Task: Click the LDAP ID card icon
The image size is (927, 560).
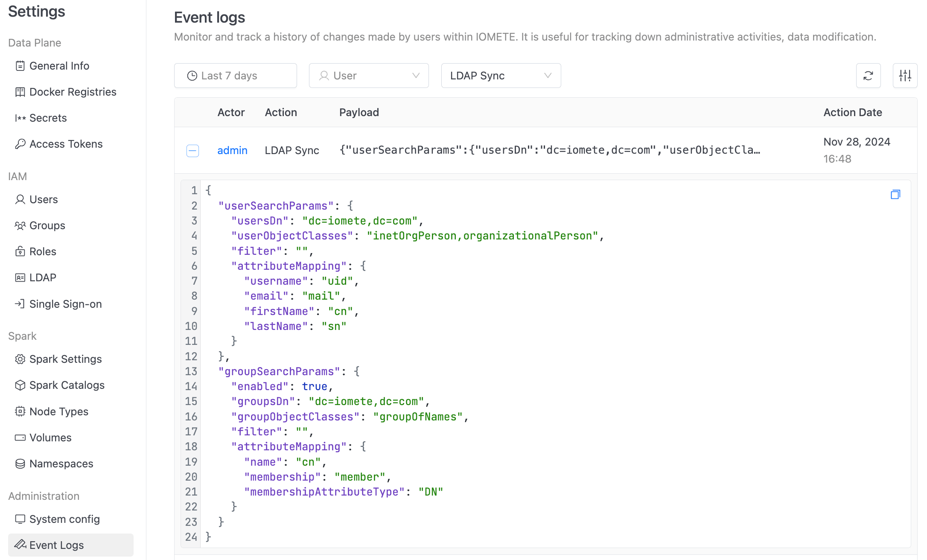Action: (x=20, y=277)
